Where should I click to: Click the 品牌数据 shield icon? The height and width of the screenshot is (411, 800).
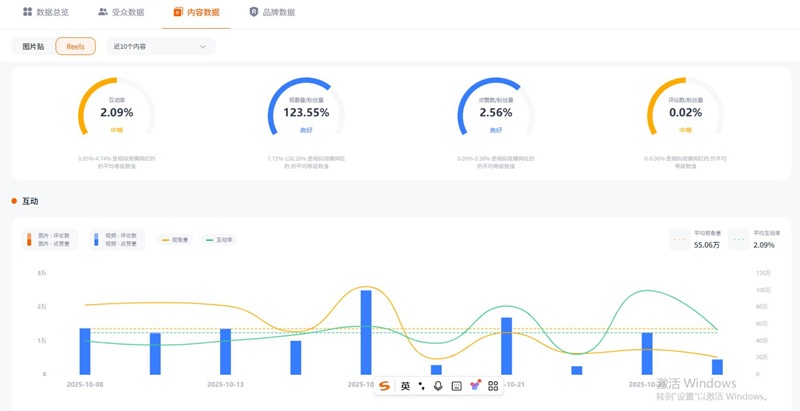[x=254, y=12]
